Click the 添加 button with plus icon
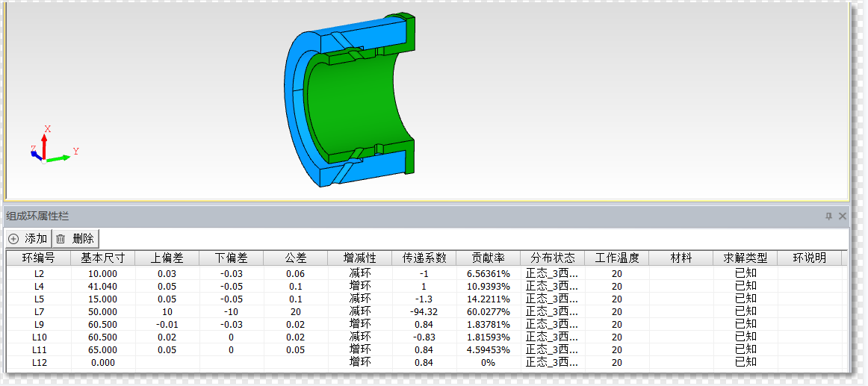Screen dimensions: 868x386 [28, 239]
